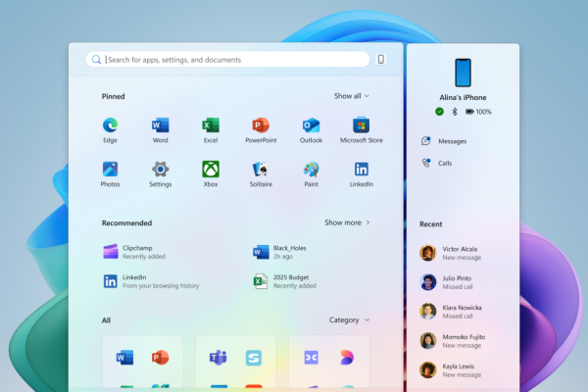588x392 pixels.
Task: Open the colorful swirl app in the All section
Action: coord(347,357)
